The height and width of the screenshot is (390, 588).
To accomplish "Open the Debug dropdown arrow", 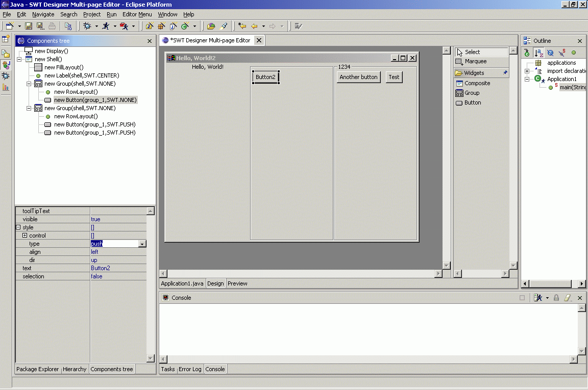I will [x=97, y=26].
